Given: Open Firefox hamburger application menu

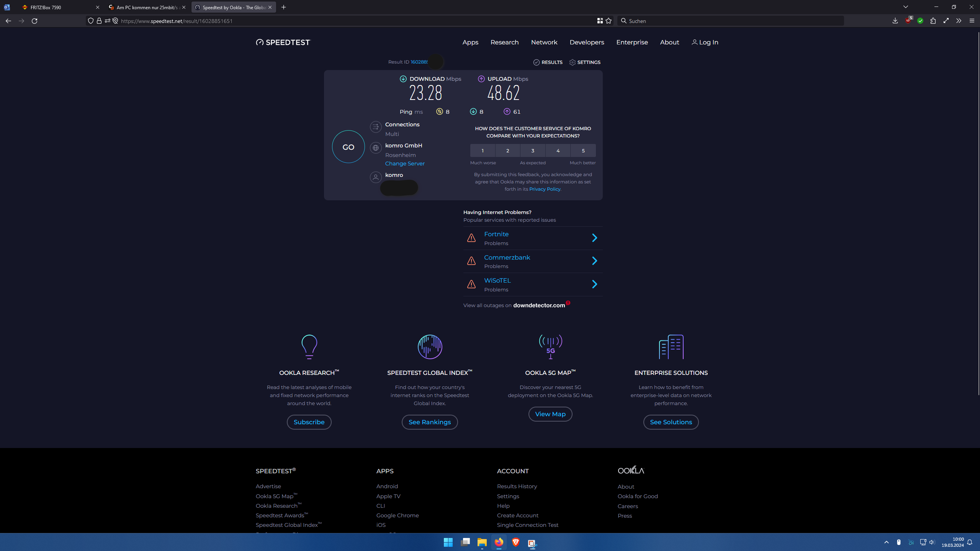Looking at the screenshot, I should coord(972,21).
